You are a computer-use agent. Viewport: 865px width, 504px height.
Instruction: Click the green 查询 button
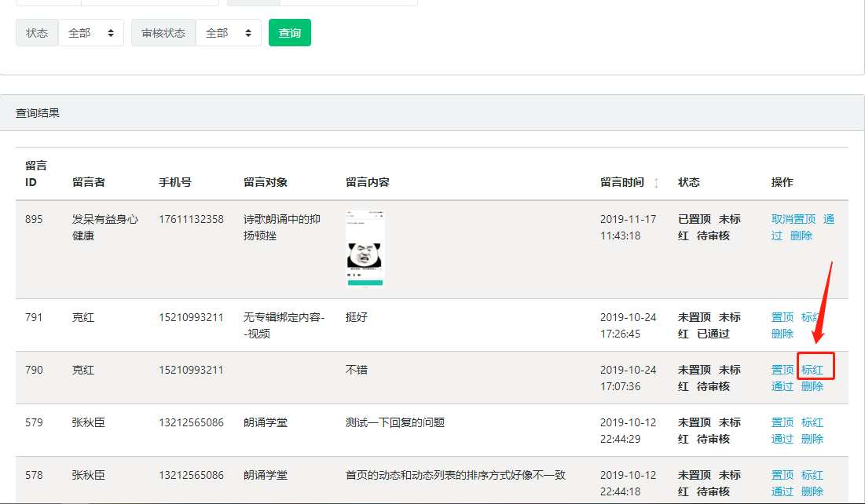click(290, 33)
